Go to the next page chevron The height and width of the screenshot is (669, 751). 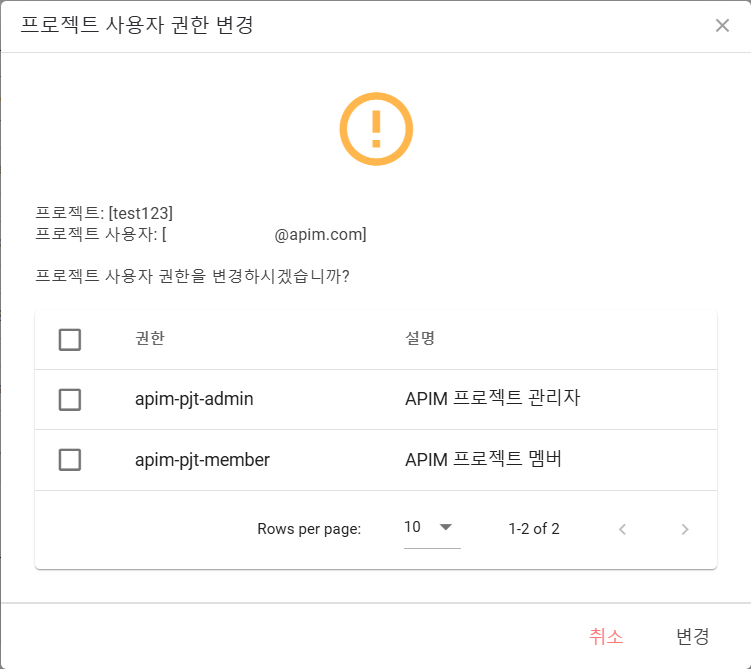click(685, 529)
